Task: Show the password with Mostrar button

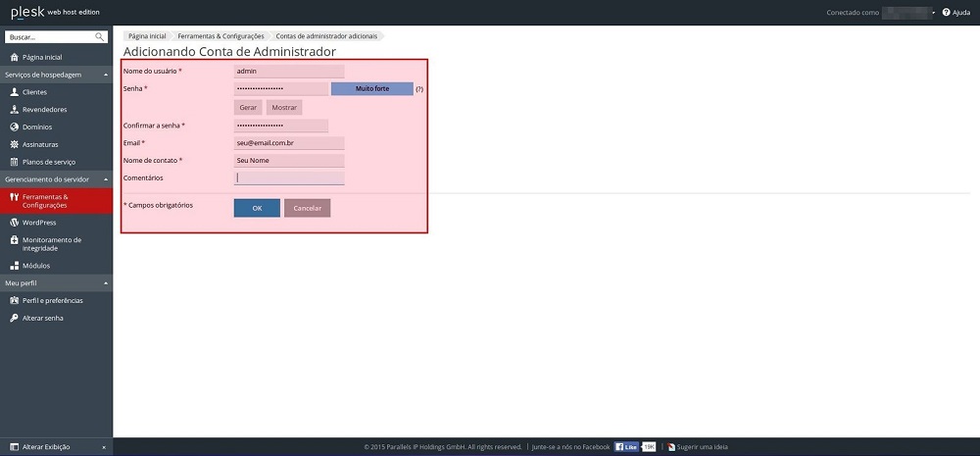Action: (284, 107)
